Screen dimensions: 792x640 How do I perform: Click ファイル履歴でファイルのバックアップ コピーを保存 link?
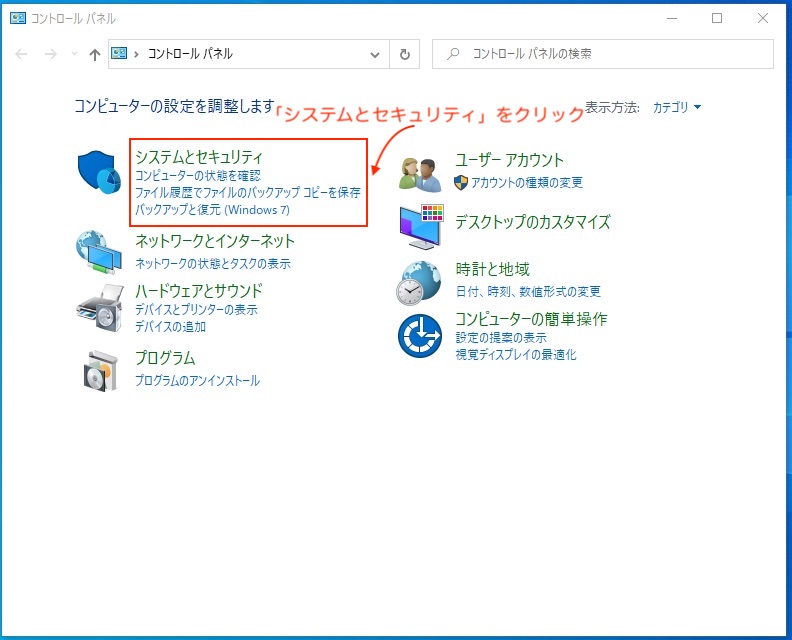[248, 192]
